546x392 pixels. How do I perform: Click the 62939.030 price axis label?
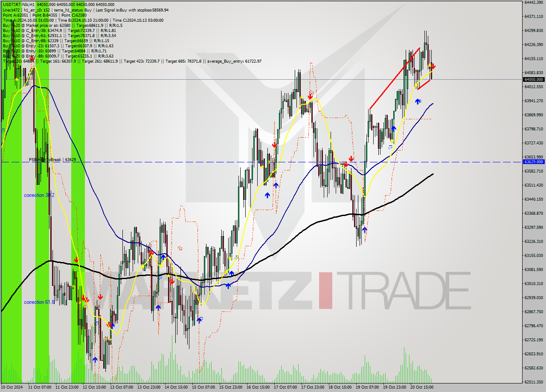(534, 297)
